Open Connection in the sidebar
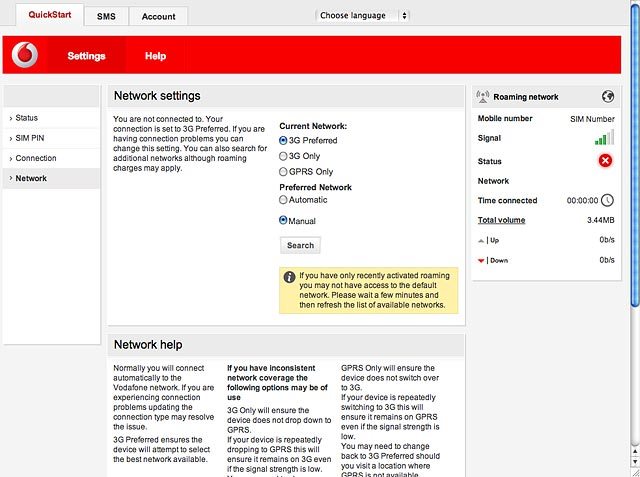 pos(51,158)
